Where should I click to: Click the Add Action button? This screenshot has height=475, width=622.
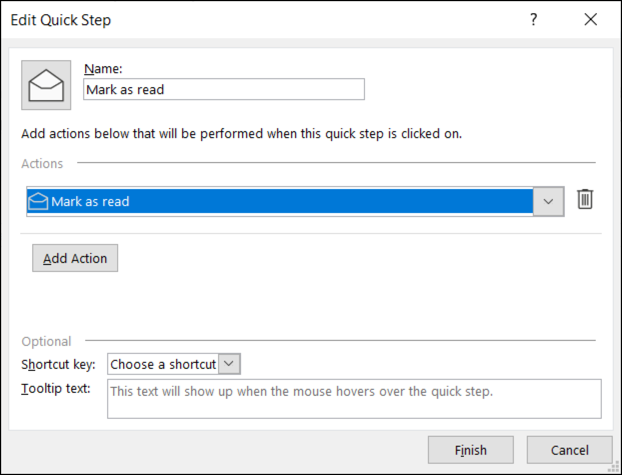(75, 258)
